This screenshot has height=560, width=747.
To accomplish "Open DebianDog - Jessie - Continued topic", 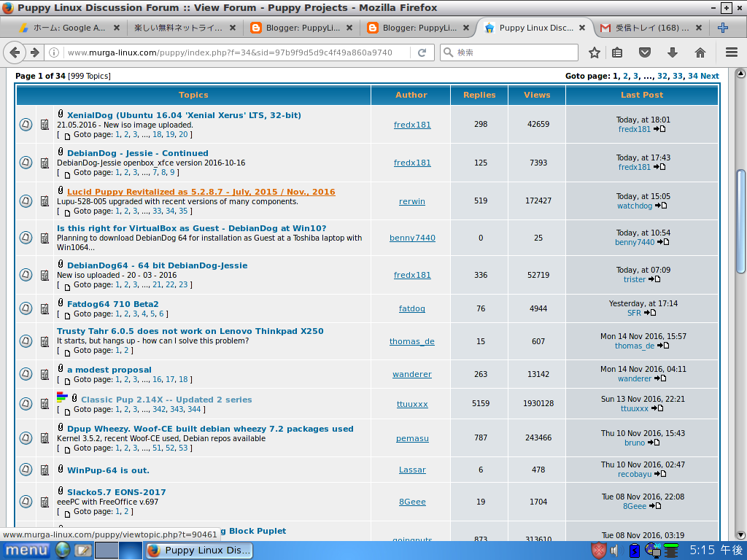I will (138, 153).
